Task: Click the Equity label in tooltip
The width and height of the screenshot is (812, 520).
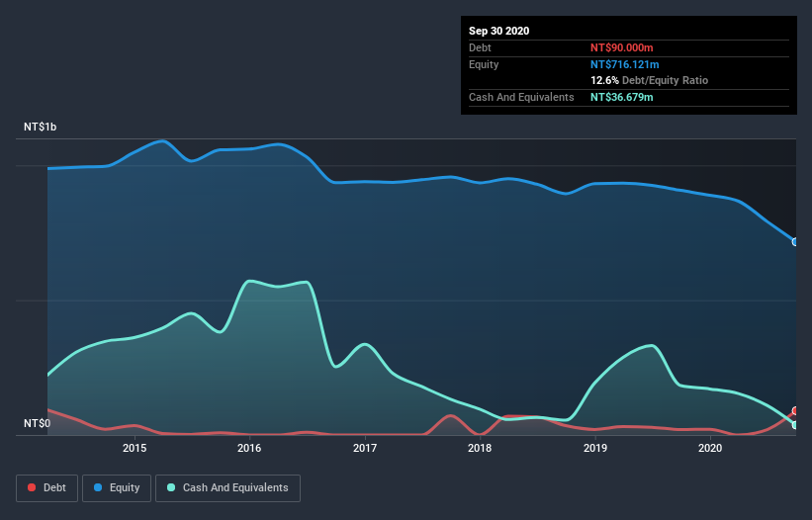Action: coord(484,64)
